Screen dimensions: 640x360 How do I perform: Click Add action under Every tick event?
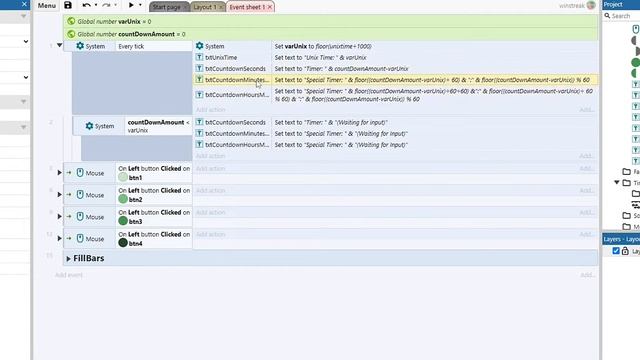(x=211, y=110)
